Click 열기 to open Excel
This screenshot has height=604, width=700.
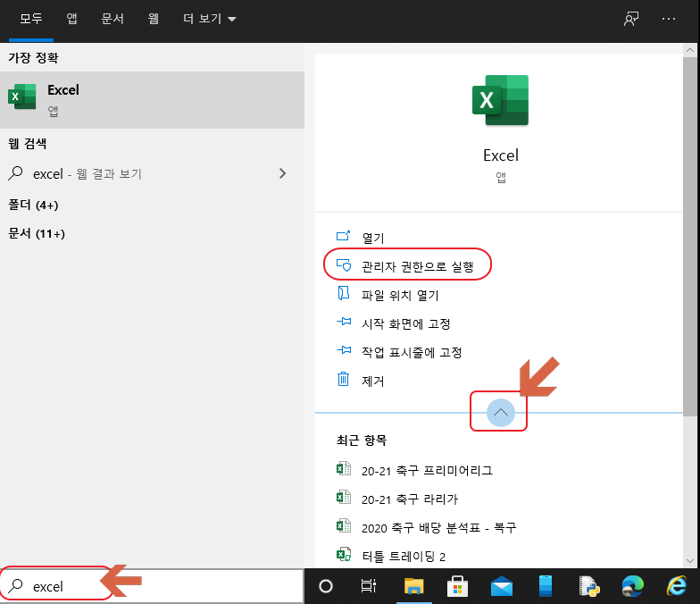pyautogui.click(x=373, y=238)
